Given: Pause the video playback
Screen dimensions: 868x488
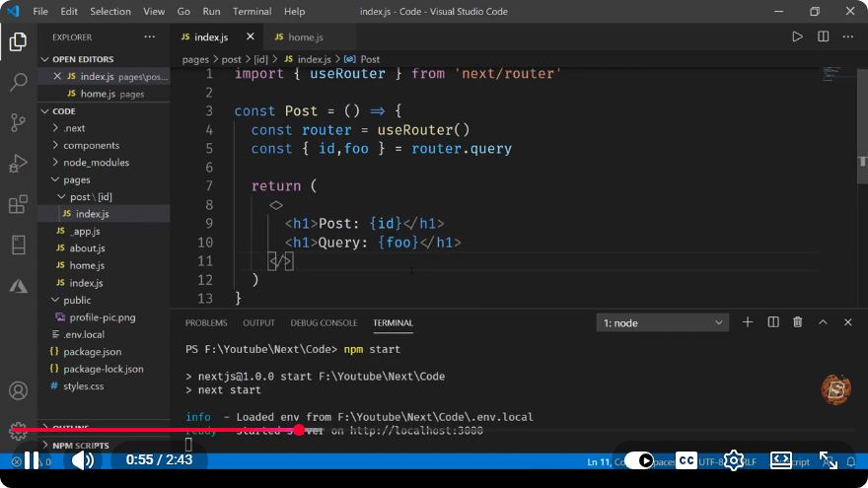Looking at the screenshot, I should pos(32,459).
